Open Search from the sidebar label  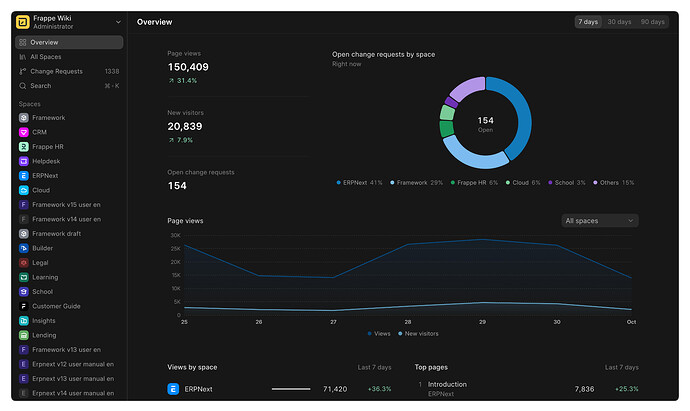point(40,86)
